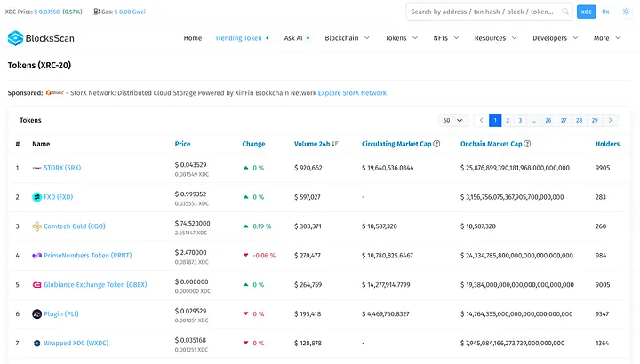Go to the Home menu item
The width and height of the screenshot is (640, 364).
pyautogui.click(x=192, y=38)
